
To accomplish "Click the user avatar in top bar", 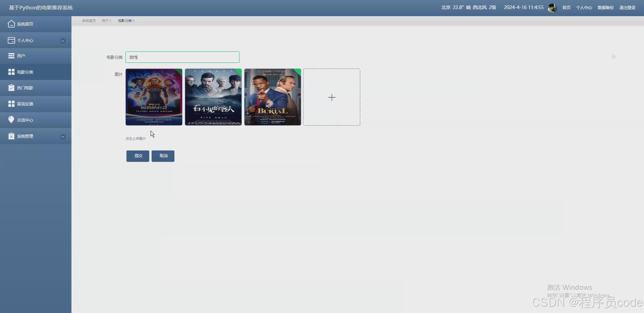I will click(552, 8).
